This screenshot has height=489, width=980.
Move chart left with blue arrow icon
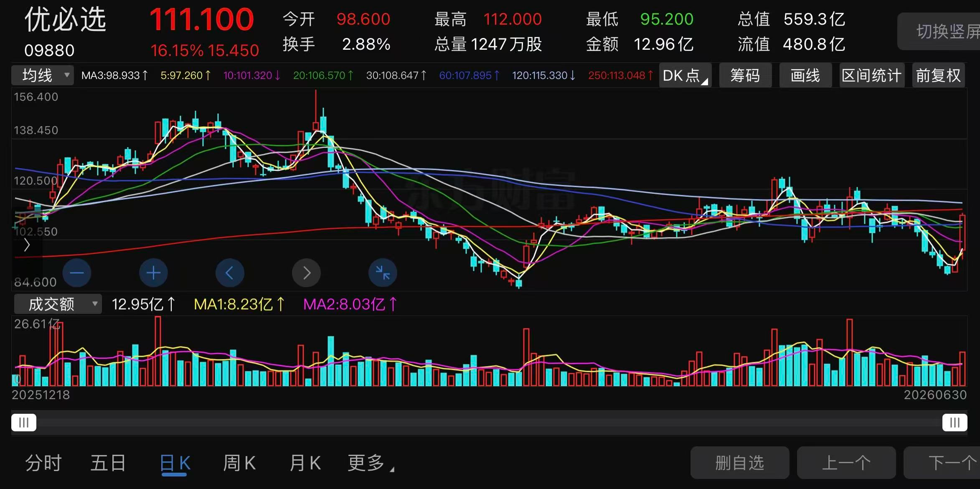click(x=230, y=273)
